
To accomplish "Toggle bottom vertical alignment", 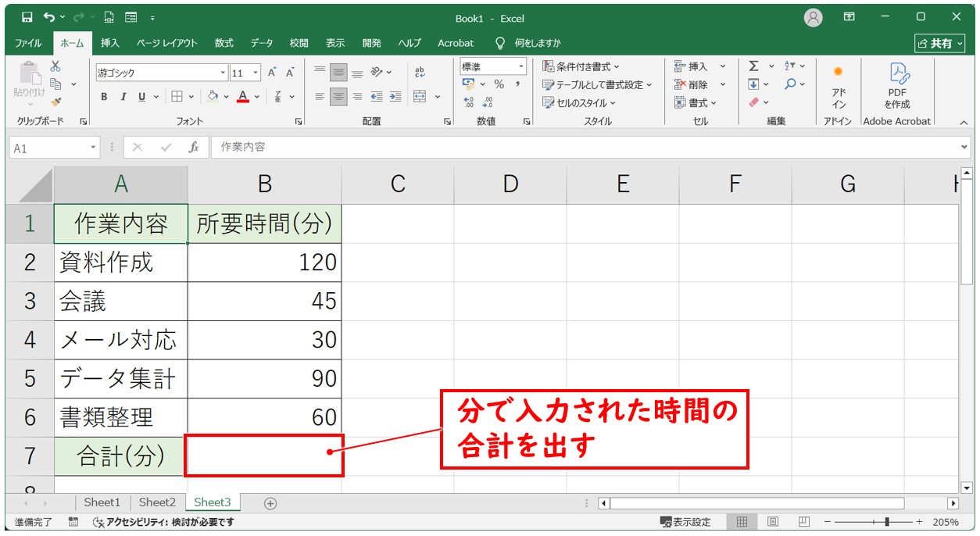I will point(357,73).
